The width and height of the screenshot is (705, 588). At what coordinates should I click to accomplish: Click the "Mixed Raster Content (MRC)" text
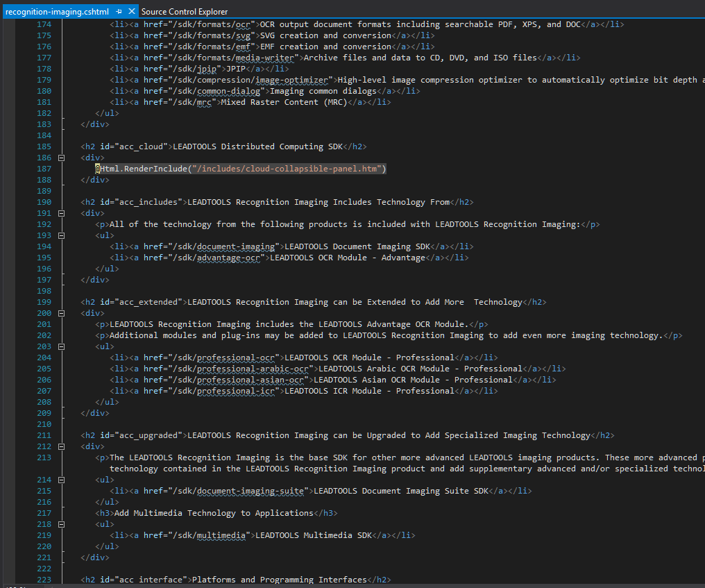pos(284,102)
